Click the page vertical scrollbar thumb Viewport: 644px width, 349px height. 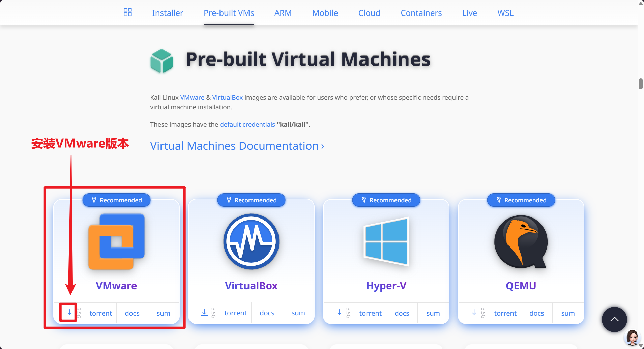(x=641, y=84)
